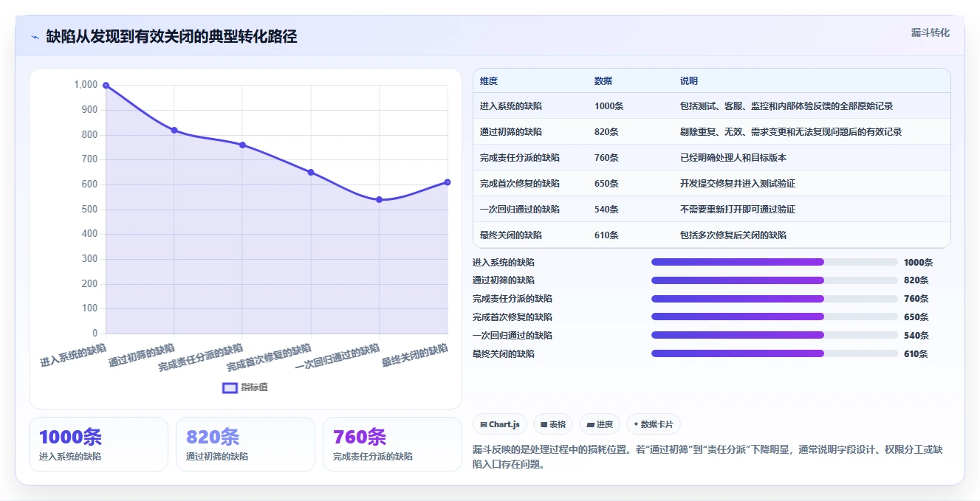This screenshot has width=980, height=501.
Task: Click the 820条 progress bar
Action: tap(775, 280)
